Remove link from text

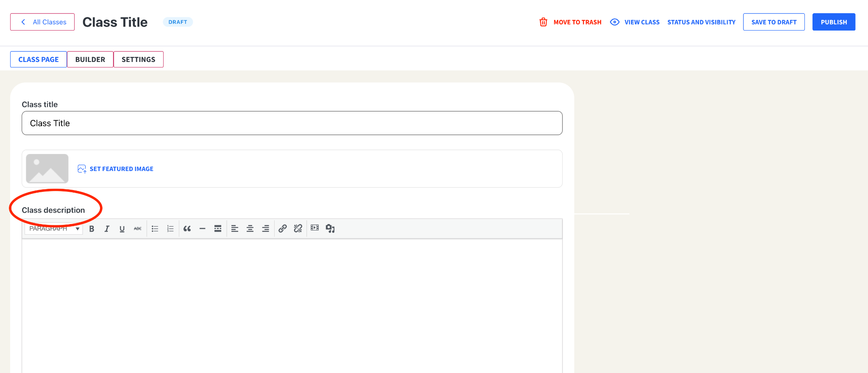click(298, 229)
